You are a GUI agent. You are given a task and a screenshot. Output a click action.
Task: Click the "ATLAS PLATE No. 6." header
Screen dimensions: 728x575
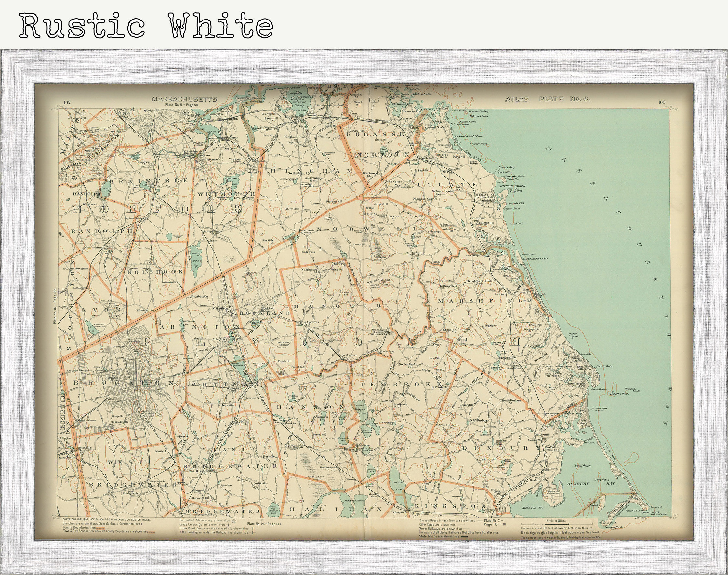[x=548, y=99]
